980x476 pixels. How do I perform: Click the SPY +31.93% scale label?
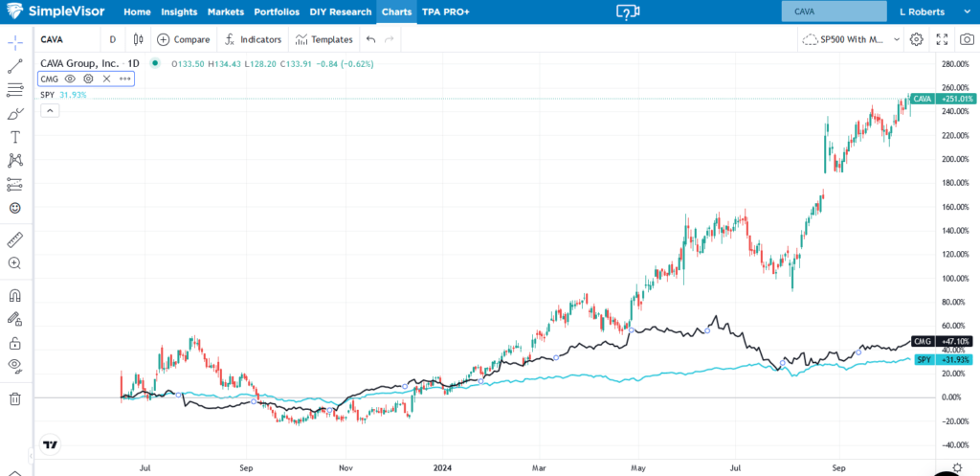point(944,360)
